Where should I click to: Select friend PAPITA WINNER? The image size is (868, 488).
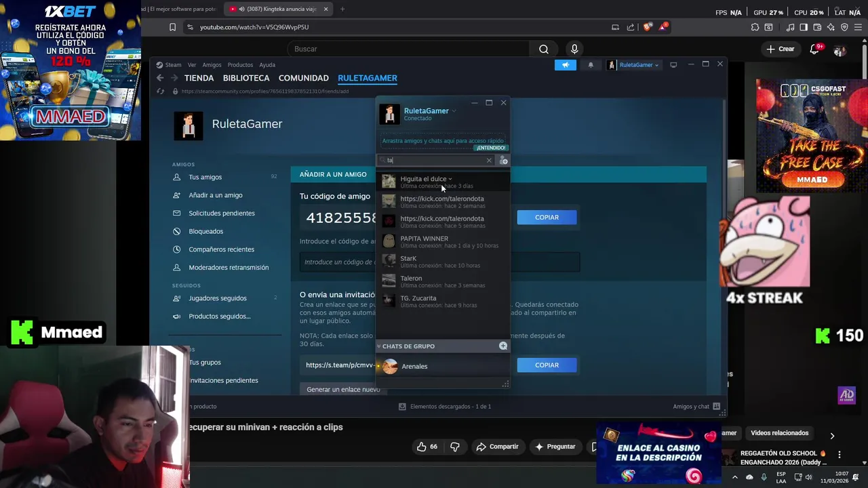[x=443, y=241]
